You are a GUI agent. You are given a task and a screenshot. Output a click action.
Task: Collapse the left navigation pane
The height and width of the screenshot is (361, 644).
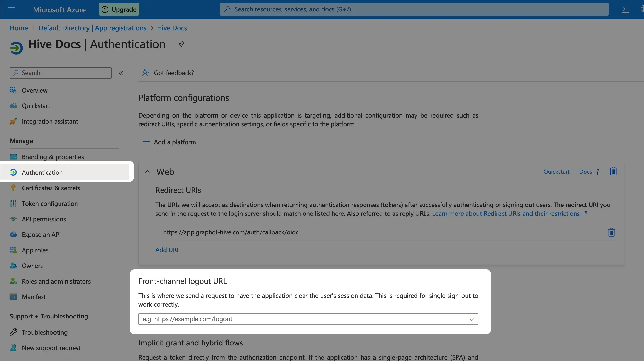point(121,73)
